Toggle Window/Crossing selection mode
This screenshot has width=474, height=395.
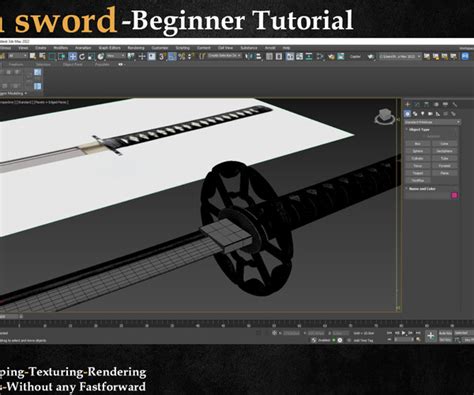[62, 56]
